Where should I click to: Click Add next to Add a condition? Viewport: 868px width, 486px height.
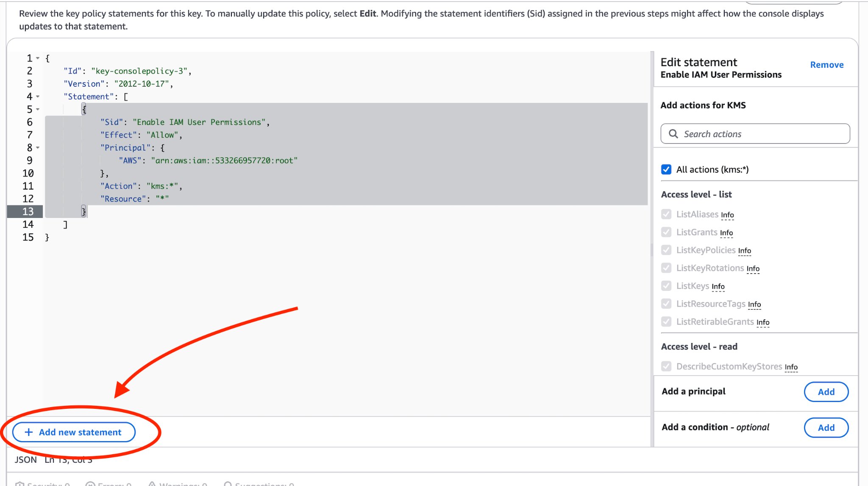pyautogui.click(x=826, y=427)
